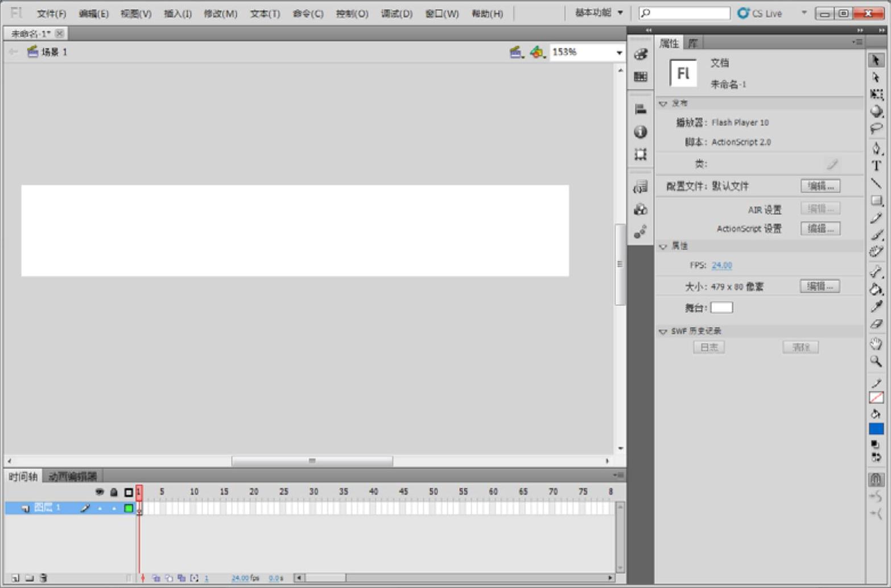Click the Delete layer trash icon
Screen dimensions: 891x588
(x=43, y=578)
